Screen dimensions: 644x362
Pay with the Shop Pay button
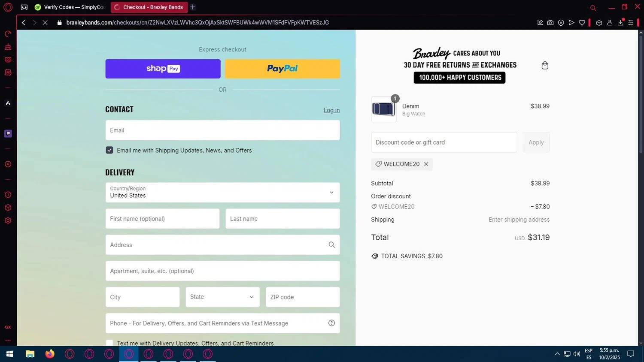pyautogui.click(x=163, y=69)
